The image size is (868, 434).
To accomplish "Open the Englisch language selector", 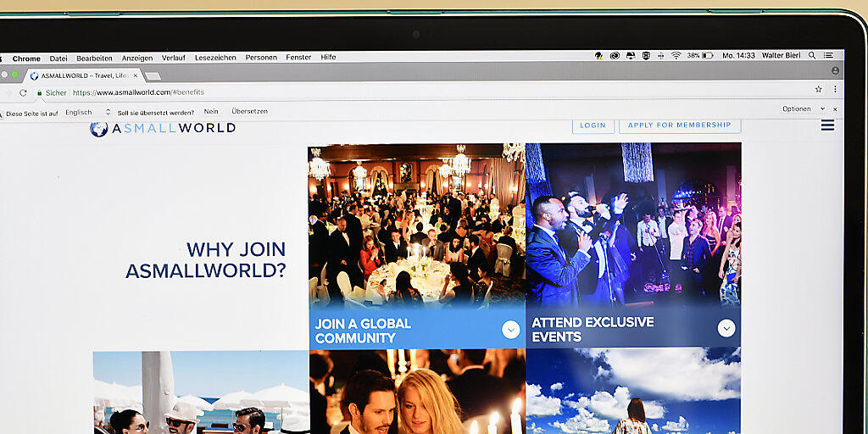I will click(x=87, y=113).
